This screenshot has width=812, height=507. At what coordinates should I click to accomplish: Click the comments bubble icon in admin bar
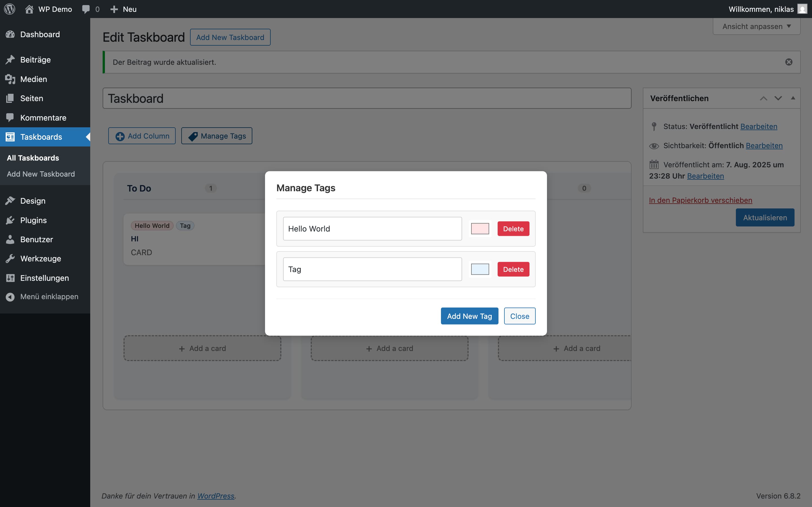tap(86, 9)
